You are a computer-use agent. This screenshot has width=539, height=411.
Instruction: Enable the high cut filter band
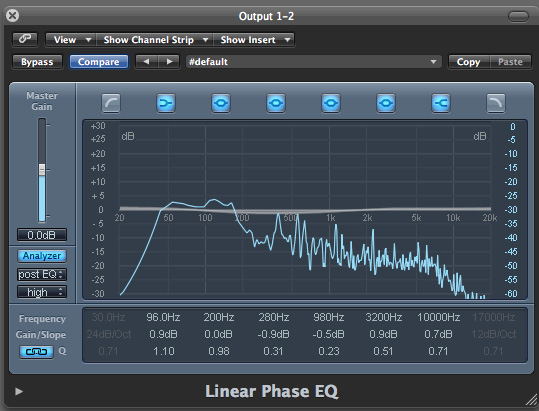[x=496, y=103]
